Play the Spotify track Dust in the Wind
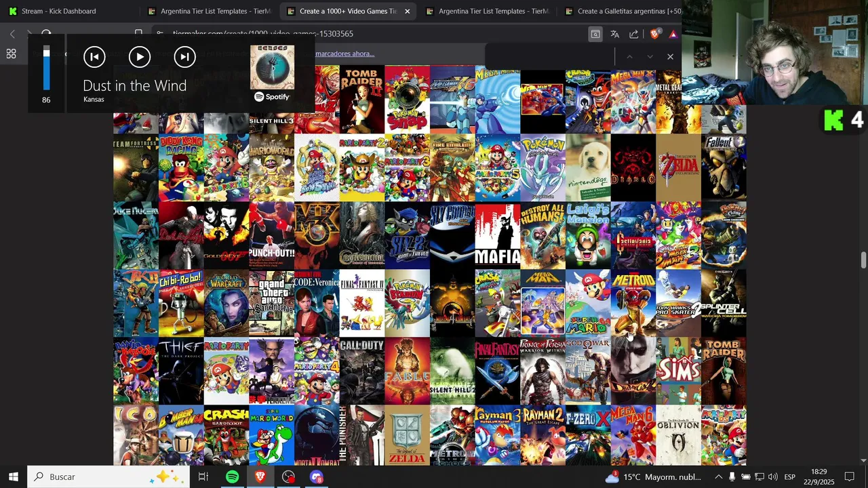Viewport: 868px width, 488px height. click(140, 57)
